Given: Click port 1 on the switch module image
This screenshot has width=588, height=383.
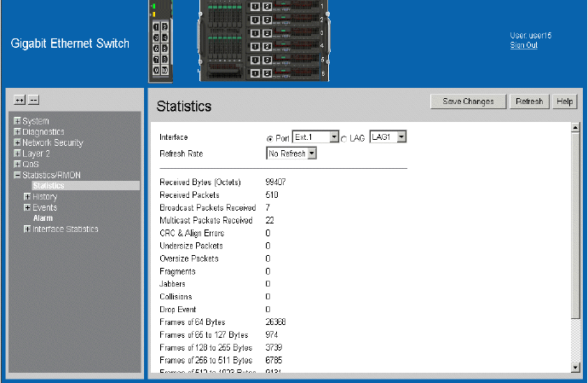Looking at the screenshot, I should click(x=155, y=26).
